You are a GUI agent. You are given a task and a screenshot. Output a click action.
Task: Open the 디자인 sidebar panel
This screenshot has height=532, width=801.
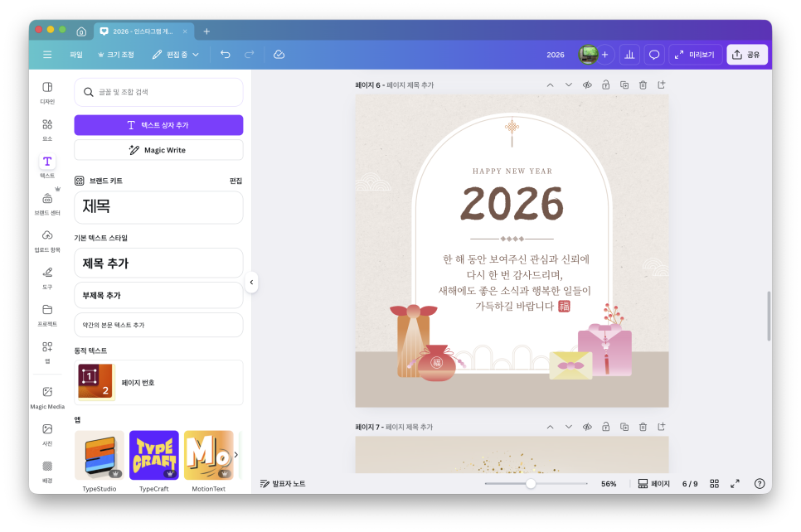[x=47, y=93]
